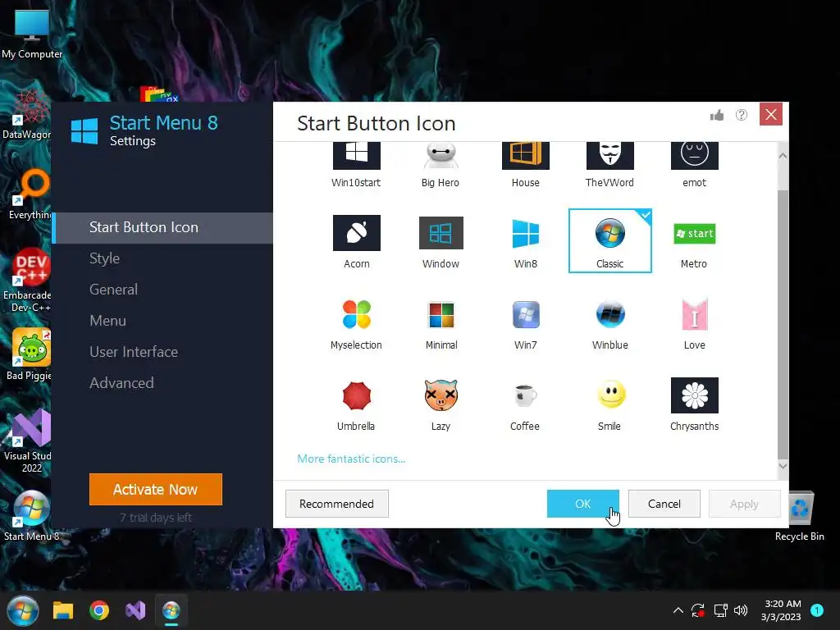
Task: Choose the Myselection icon
Action: [x=356, y=322]
